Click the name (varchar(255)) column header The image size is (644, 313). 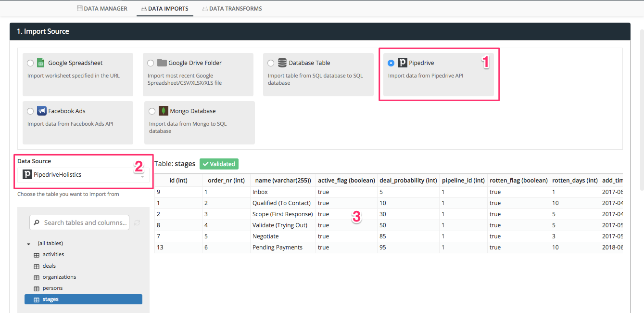[283, 181]
